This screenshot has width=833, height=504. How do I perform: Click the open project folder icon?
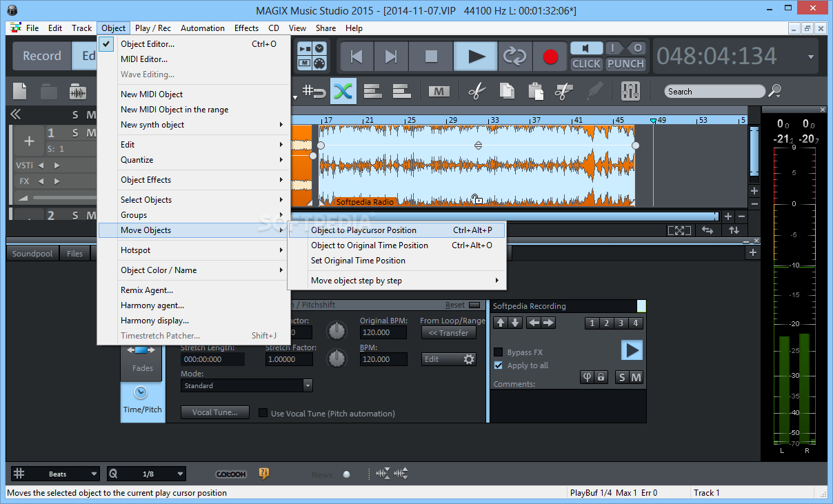pos(49,91)
